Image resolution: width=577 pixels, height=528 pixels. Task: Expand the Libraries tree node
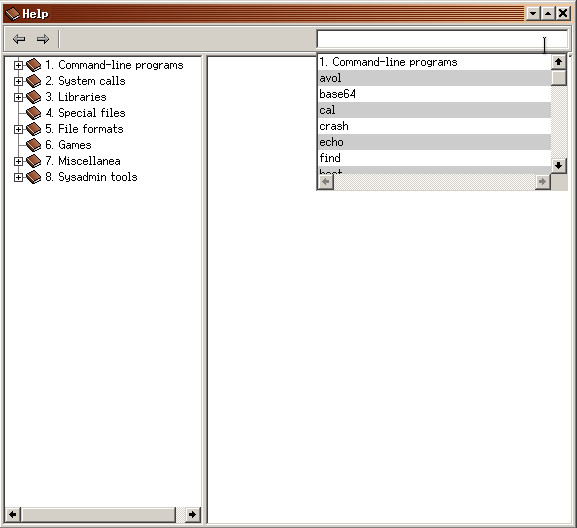pyautogui.click(x=18, y=98)
